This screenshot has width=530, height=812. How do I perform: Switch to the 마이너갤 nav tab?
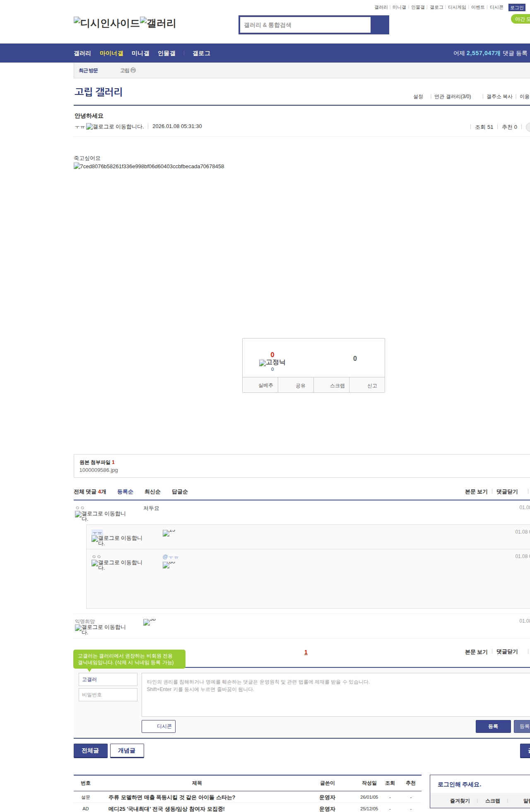111,53
